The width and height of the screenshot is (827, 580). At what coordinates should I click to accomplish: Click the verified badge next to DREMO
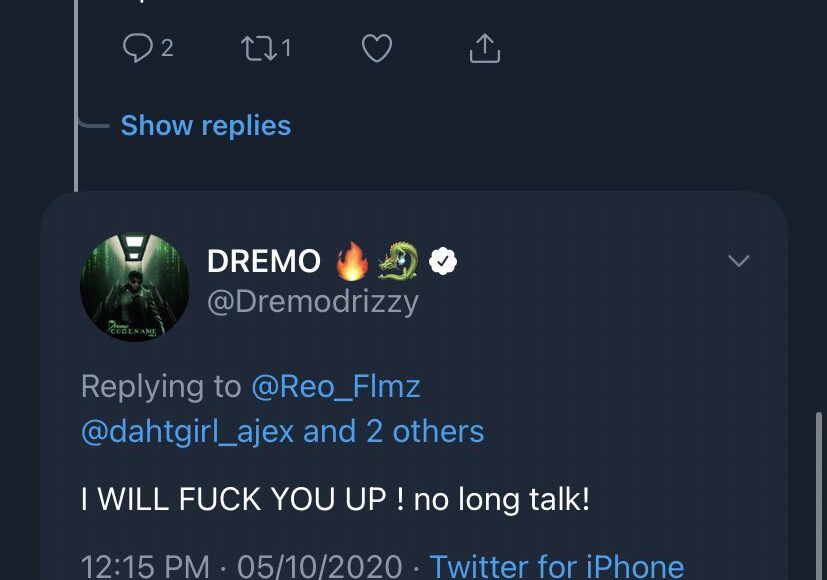pos(443,262)
